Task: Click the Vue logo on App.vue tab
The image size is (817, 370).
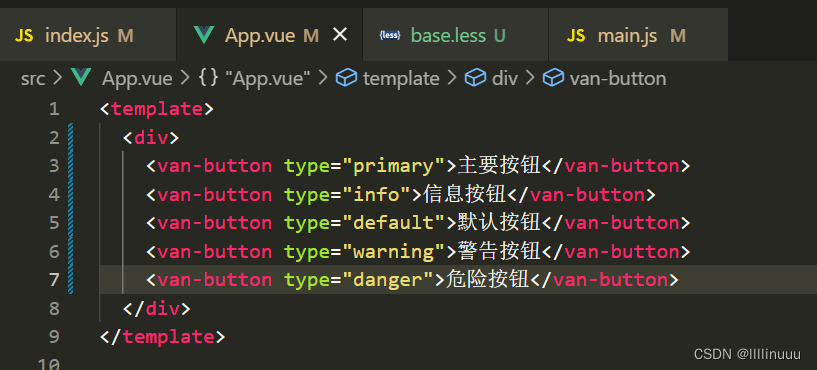Action: tap(204, 35)
